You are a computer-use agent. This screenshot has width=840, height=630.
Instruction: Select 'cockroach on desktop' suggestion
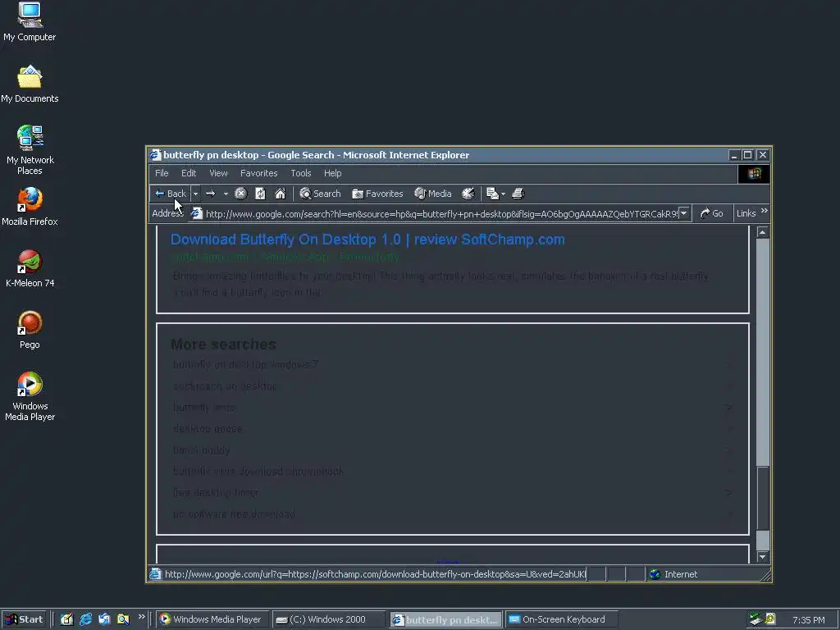225,386
